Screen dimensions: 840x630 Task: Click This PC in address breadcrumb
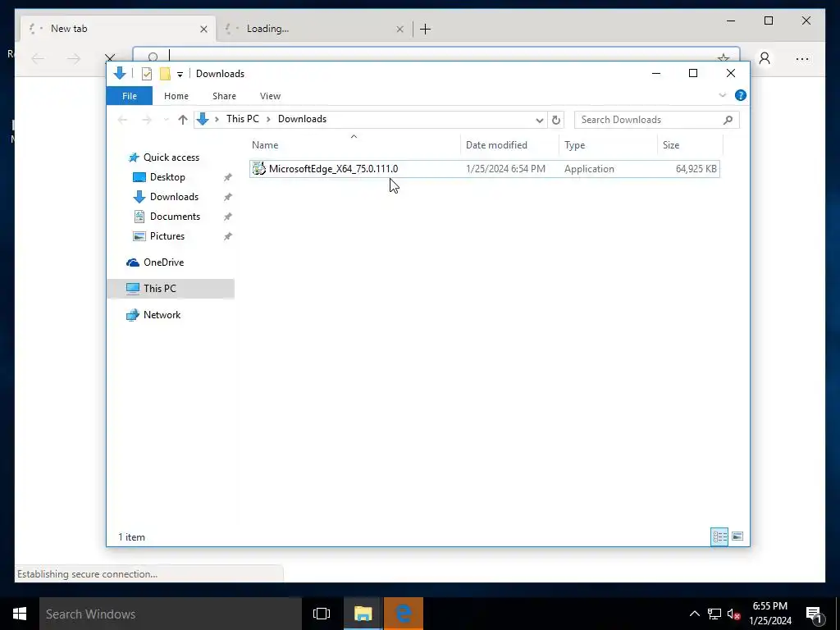pos(242,119)
